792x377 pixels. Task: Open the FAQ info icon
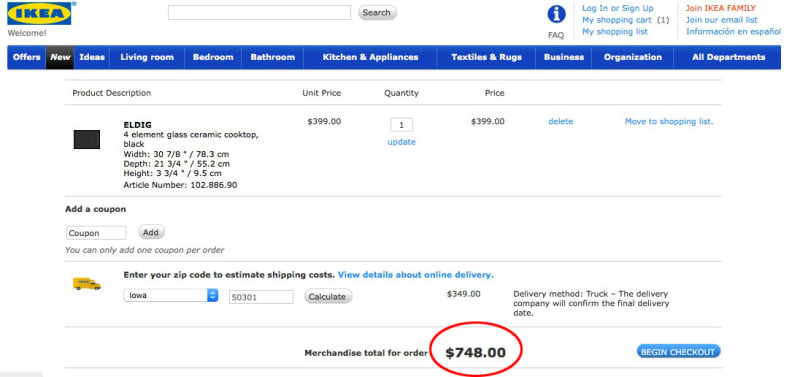(556, 15)
